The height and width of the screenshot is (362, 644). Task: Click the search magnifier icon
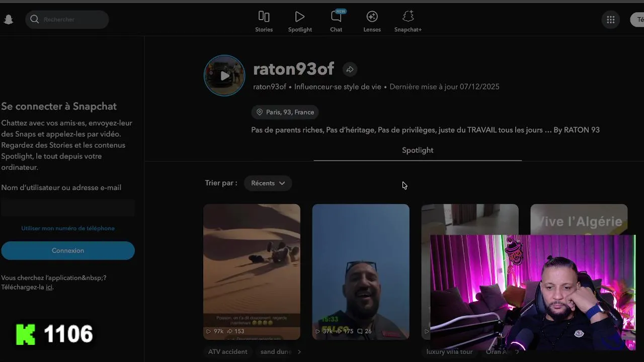coord(35,19)
